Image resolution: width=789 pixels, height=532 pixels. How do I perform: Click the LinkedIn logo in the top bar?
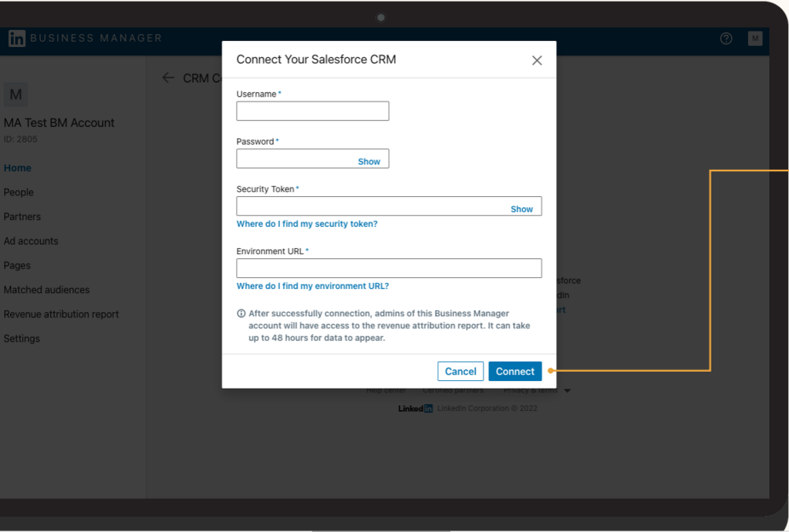pyautogui.click(x=15, y=38)
